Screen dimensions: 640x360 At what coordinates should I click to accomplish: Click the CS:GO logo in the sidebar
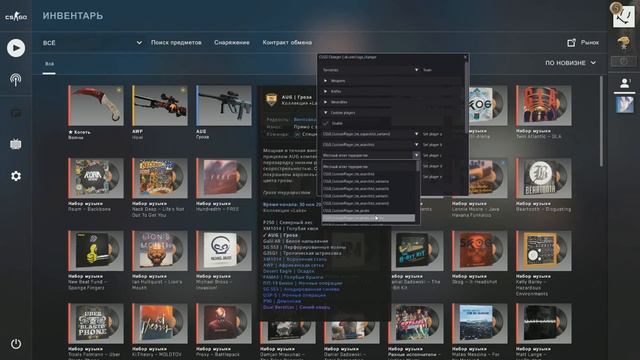coord(16,17)
